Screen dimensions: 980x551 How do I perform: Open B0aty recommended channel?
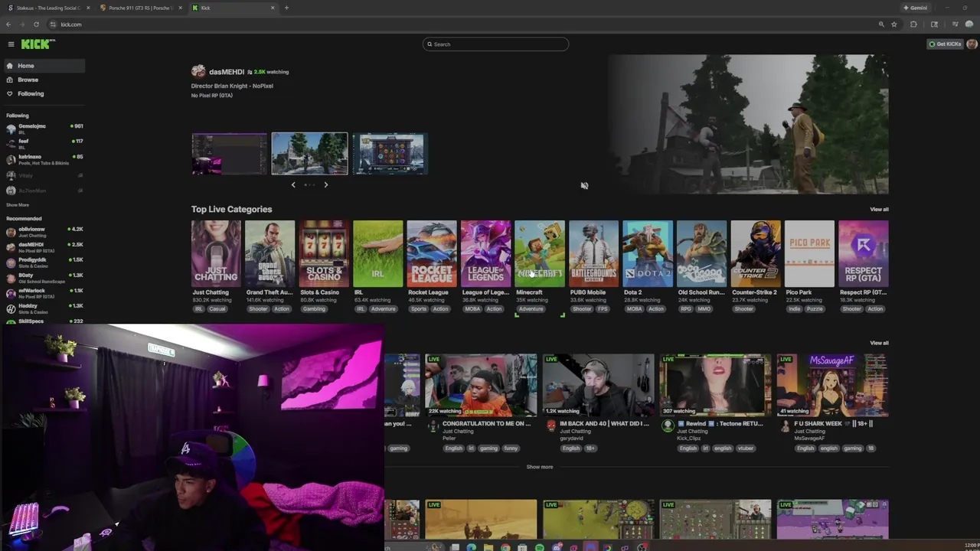[43, 277]
